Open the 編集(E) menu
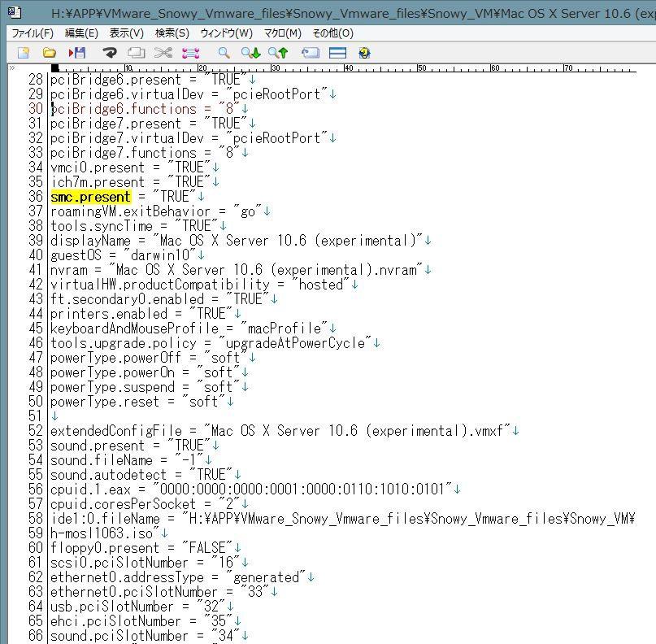This screenshot has height=644, width=656. point(81,33)
